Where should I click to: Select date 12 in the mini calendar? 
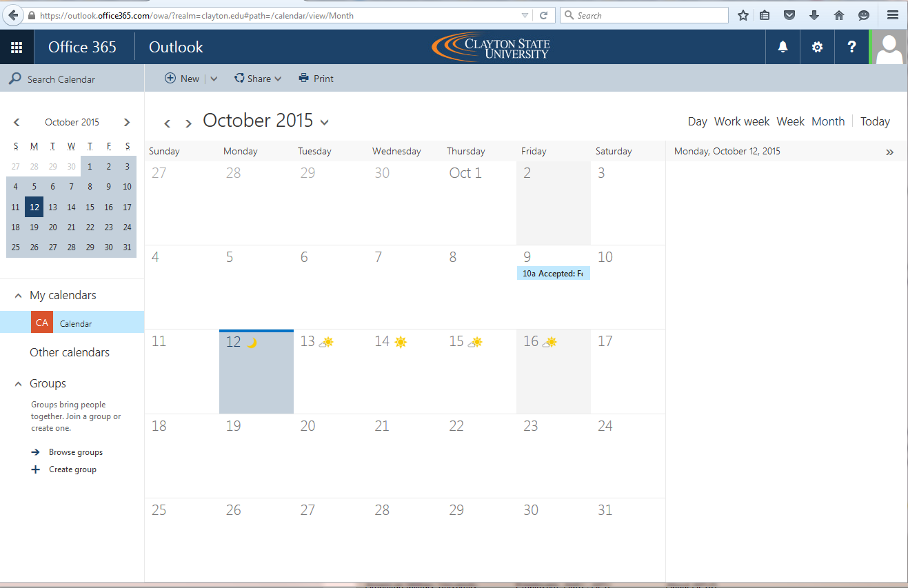click(34, 207)
